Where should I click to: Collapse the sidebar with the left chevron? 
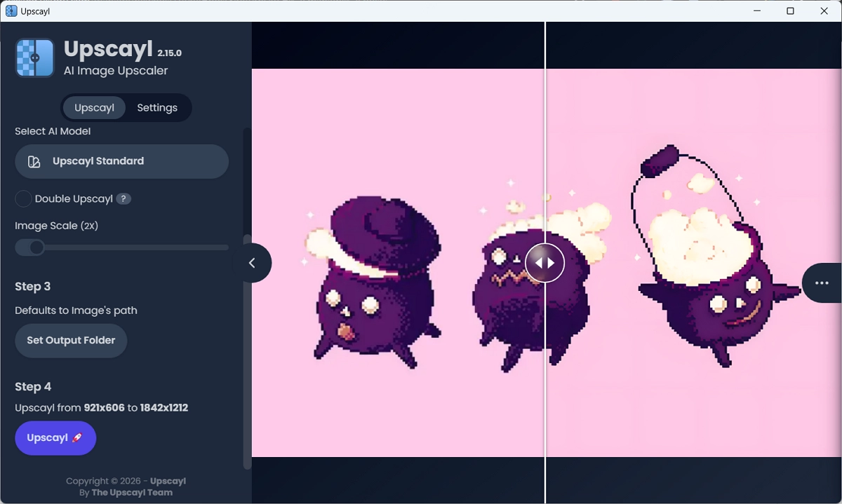tap(252, 263)
